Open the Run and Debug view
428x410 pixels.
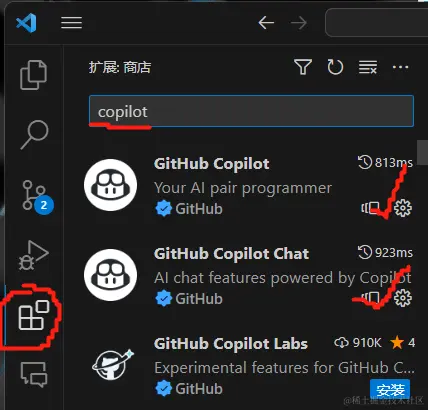(x=33, y=255)
